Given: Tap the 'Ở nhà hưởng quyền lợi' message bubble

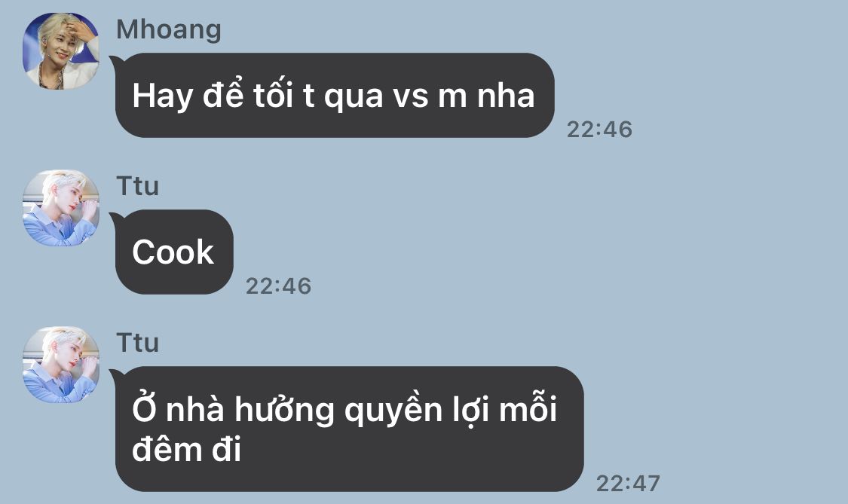Looking at the screenshot, I should pyautogui.click(x=349, y=429).
